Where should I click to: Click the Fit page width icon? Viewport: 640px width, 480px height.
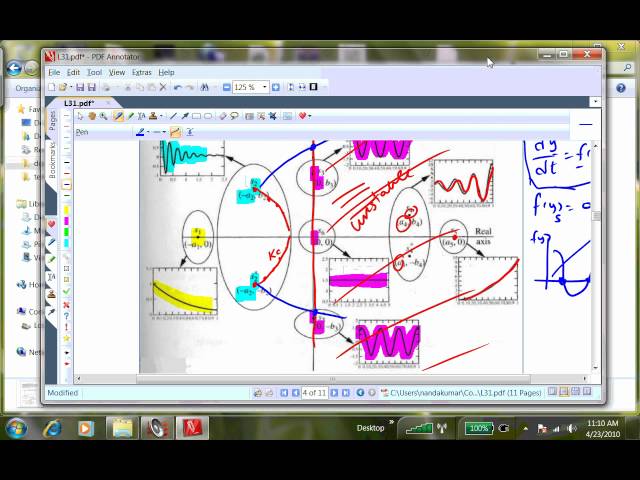[302, 87]
